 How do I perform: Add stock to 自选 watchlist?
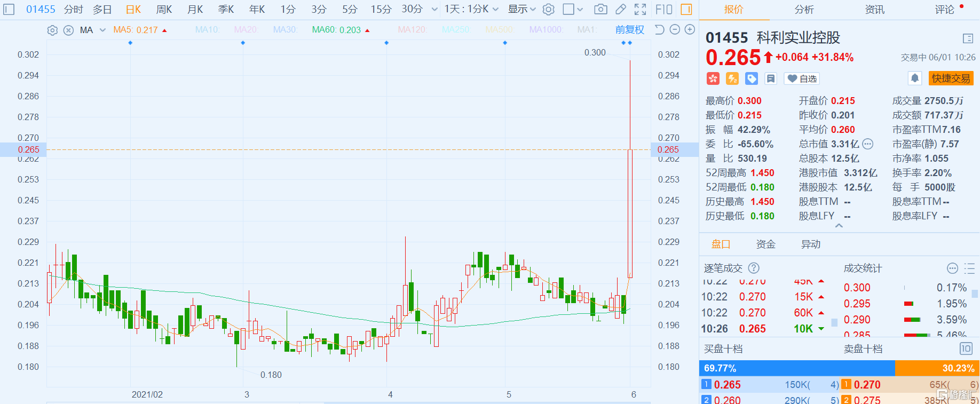(x=802, y=79)
